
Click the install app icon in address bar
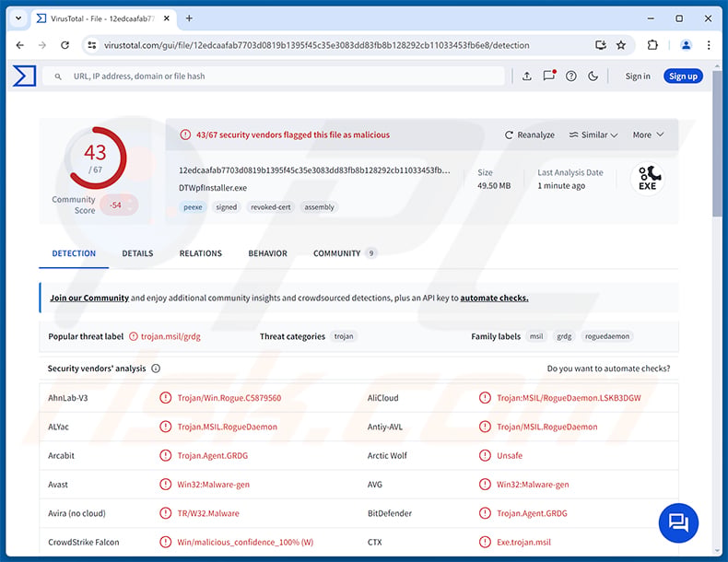[601, 45]
